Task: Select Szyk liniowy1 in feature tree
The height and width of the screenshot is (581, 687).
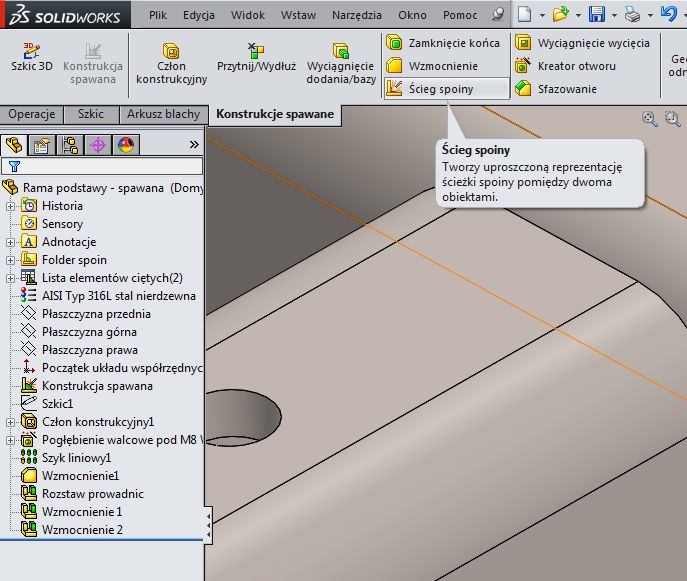Action: [x=76, y=458]
